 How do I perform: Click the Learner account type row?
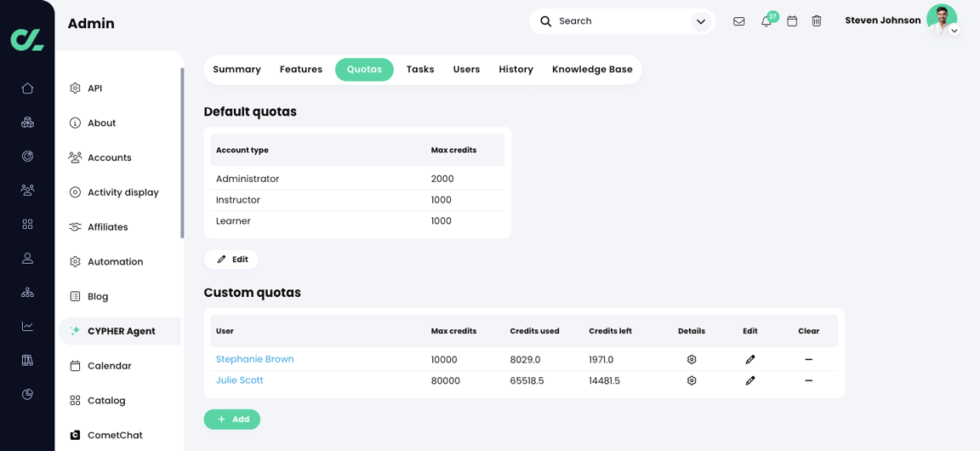(x=357, y=221)
